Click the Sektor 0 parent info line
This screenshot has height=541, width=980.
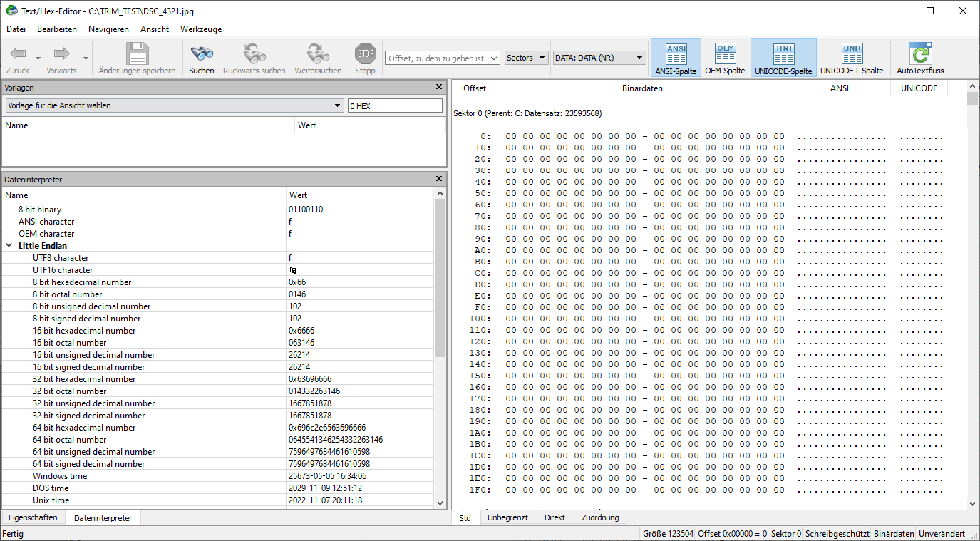click(x=527, y=113)
